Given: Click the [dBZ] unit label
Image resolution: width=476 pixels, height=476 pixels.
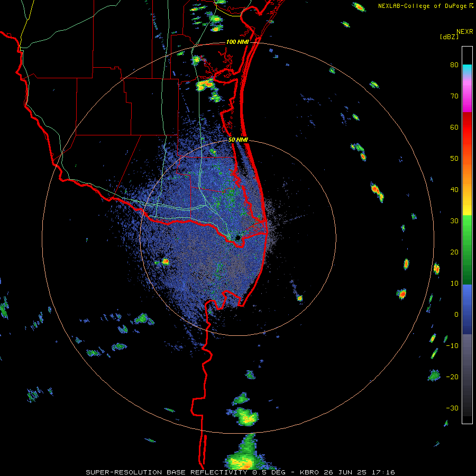Looking at the screenshot, I should pyautogui.click(x=449, y=36).
